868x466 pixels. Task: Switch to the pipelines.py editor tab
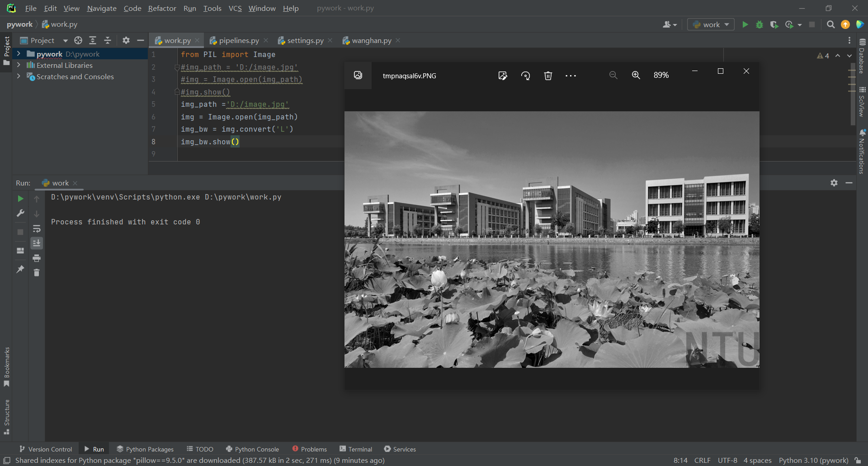point(239,41)
